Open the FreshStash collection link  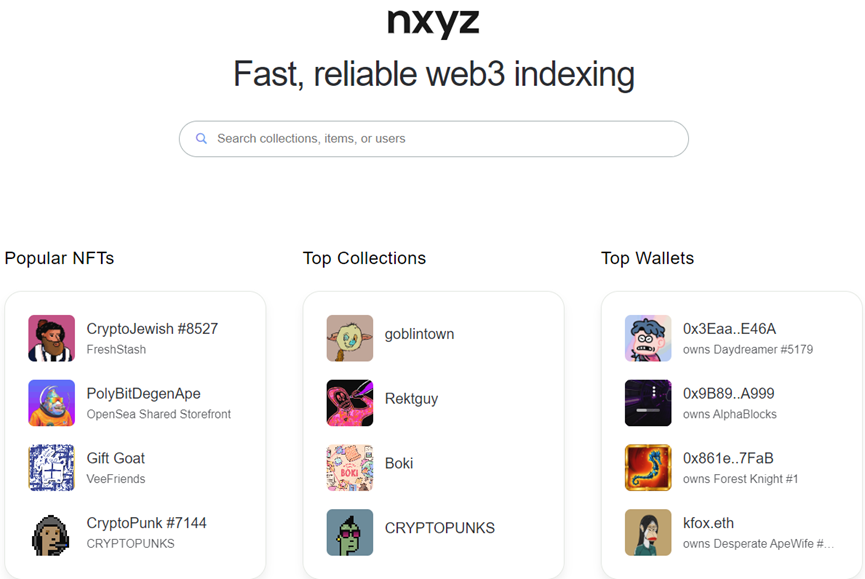[116, 350]
